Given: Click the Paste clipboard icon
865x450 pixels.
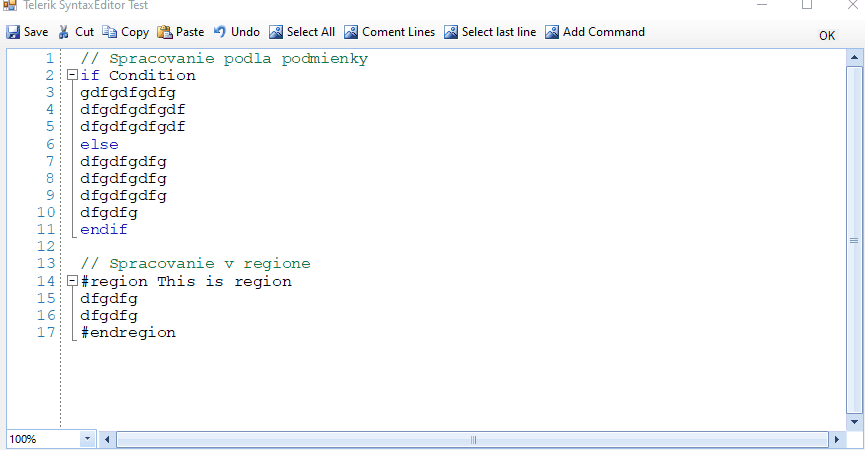Looking at the screenshot, I should coord(164,32).
